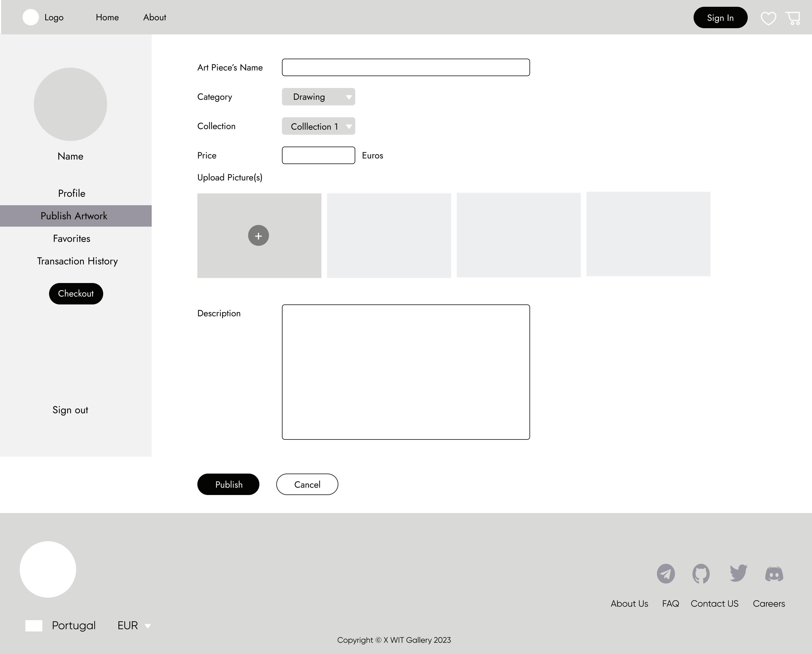The width and height of the screenshot is (812, 654).
Task: Focus the Art Piece's Name field
Action: pyautogui.click(x=406, y=67)
